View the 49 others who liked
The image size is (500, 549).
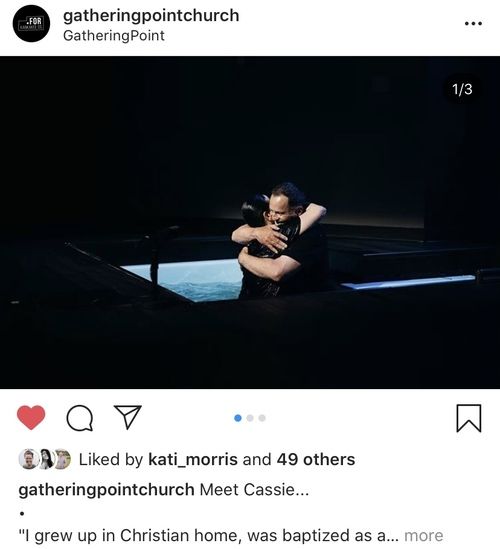(x=316, y=459)
